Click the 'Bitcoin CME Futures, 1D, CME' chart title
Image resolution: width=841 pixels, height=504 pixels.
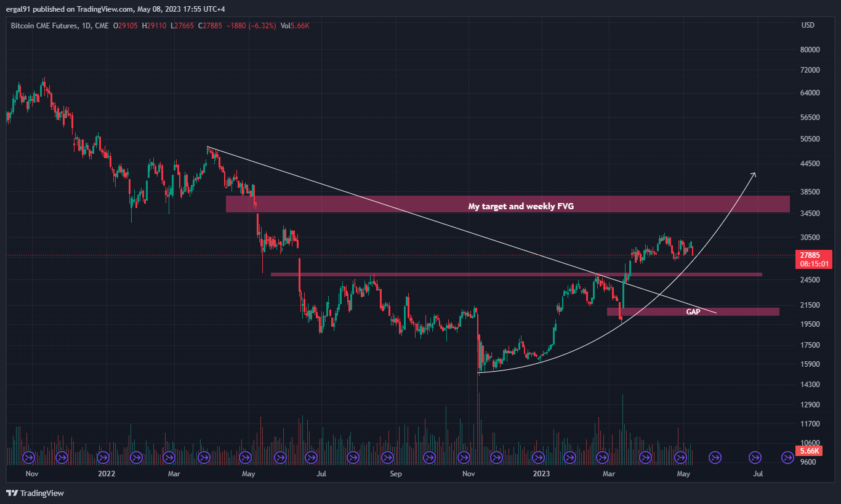60,25
